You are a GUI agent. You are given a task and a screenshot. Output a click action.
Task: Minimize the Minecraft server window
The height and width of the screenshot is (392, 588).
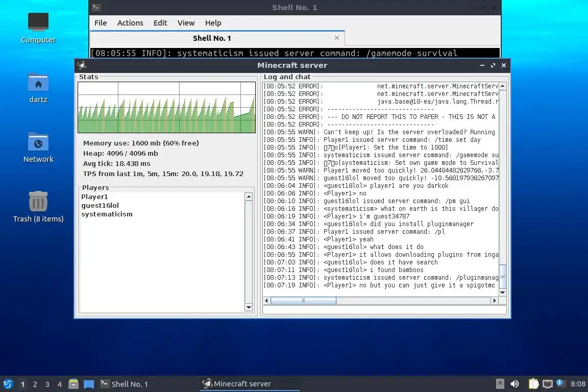tap(482, 65)
